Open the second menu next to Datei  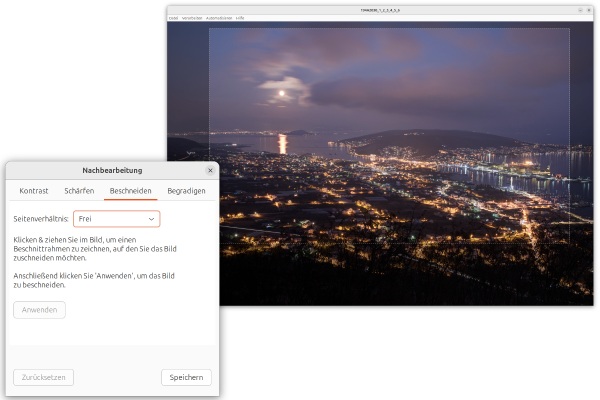(x=192, y=18)
